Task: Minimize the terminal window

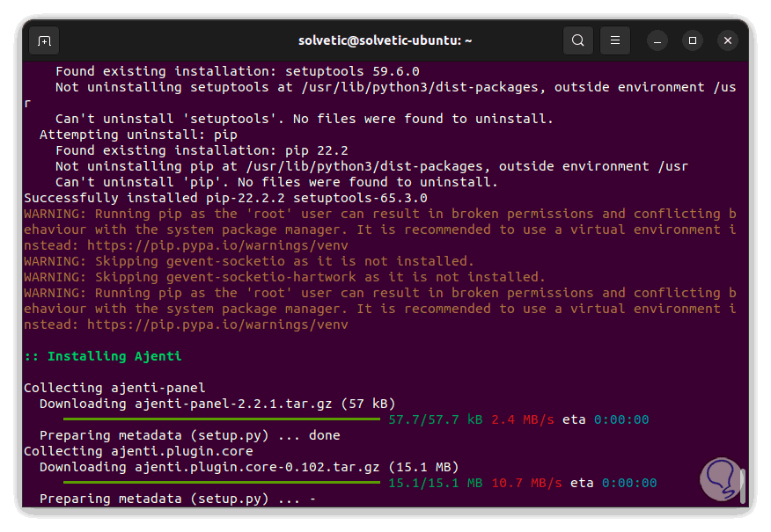Action: pos(658,40)
